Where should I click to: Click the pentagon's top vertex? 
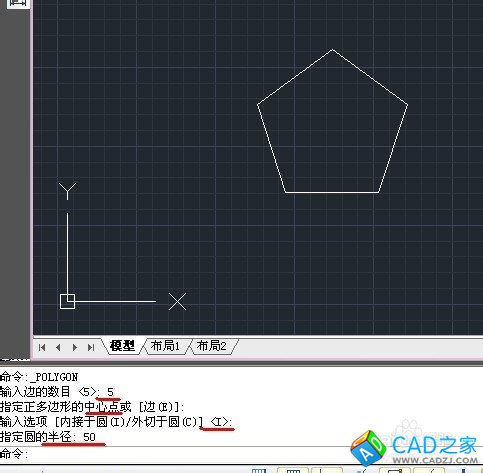[x=332, y=50]
